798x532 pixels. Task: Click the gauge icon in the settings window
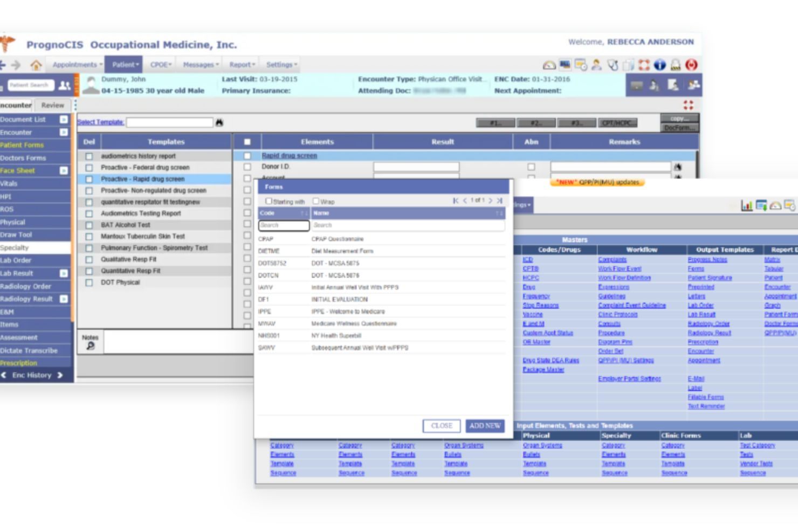point(775,205)
